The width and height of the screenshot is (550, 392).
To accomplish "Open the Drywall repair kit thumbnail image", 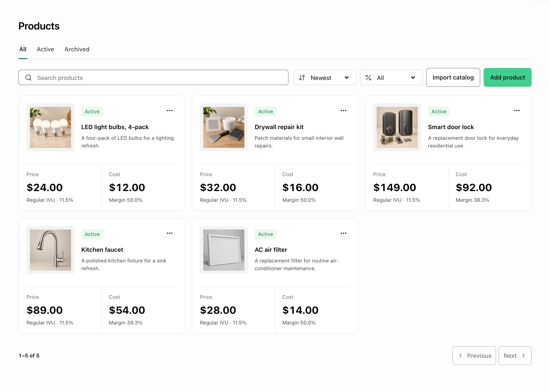I will [224, 127].
